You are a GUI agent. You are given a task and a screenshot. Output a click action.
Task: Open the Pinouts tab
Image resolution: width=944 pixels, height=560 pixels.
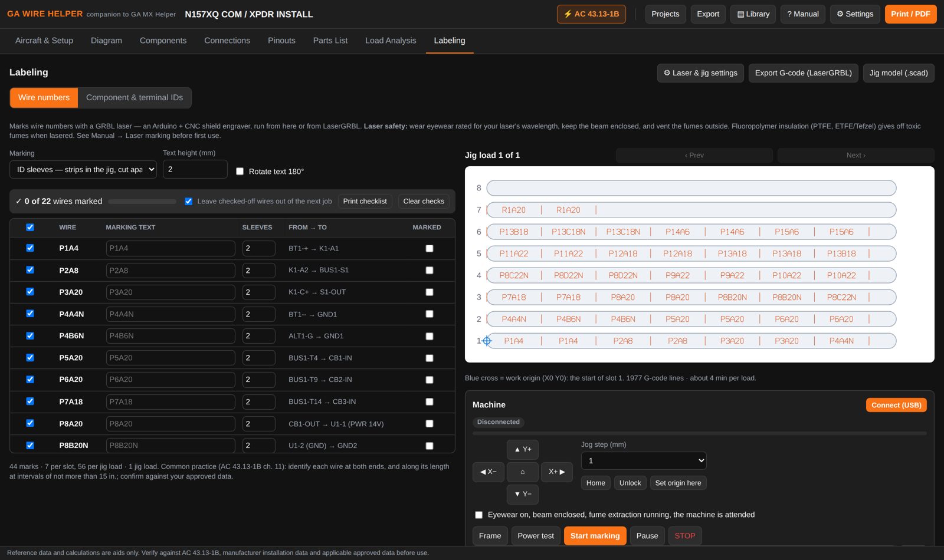tap(281, 41)
